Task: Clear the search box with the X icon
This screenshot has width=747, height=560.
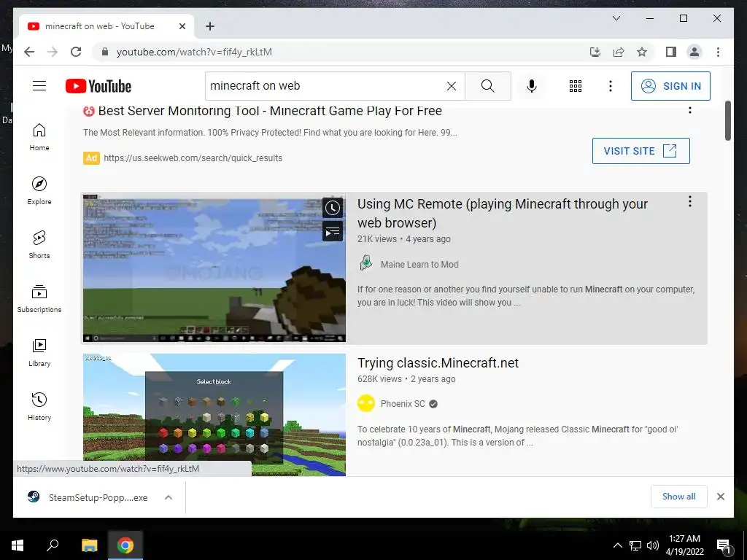Action: [451, 86]
